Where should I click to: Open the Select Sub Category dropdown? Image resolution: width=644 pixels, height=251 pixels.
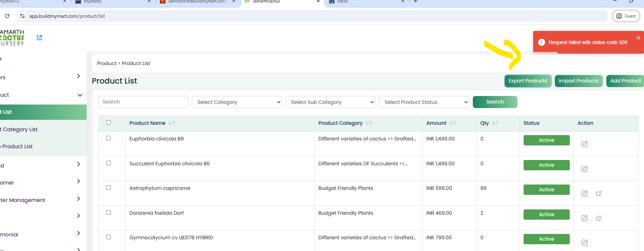(x=330, y=102)
